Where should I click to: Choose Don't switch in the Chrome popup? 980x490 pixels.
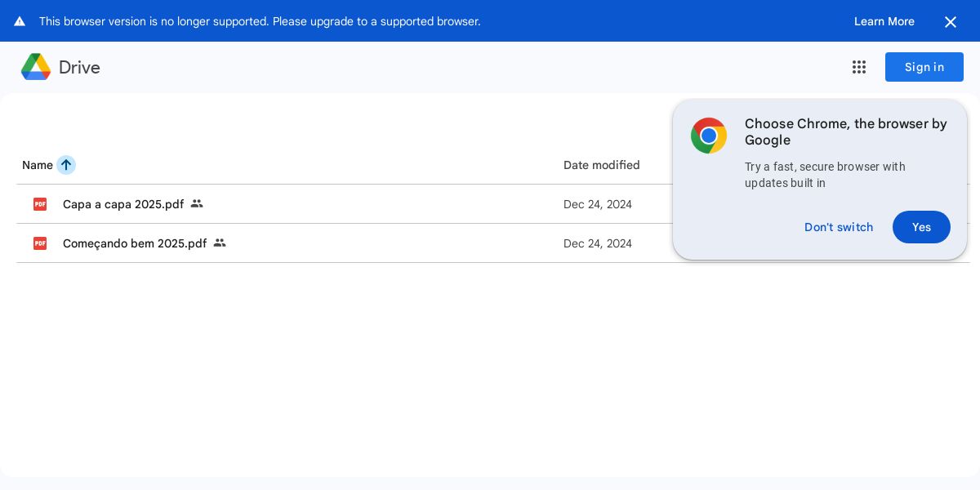839,227
